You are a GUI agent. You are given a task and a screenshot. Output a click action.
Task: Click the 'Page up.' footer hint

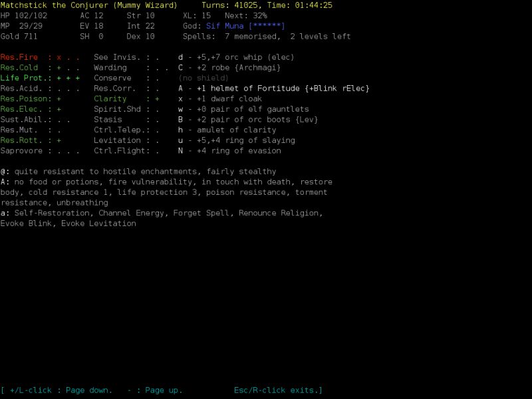pos(164,390)
